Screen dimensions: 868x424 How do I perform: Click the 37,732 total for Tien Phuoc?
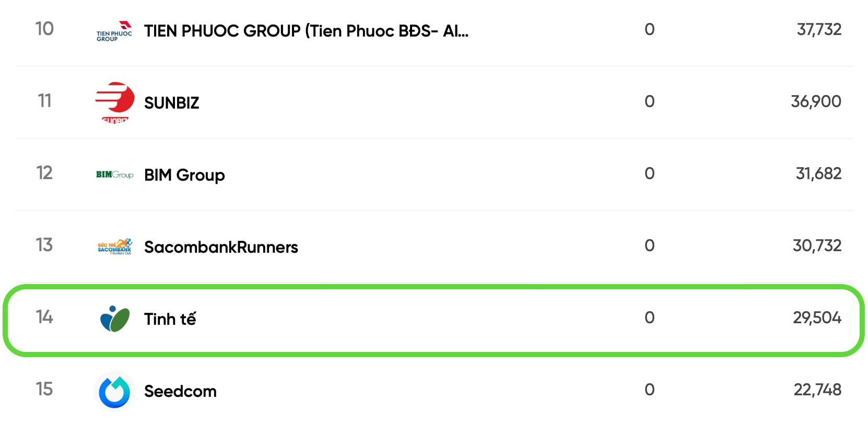819,29
